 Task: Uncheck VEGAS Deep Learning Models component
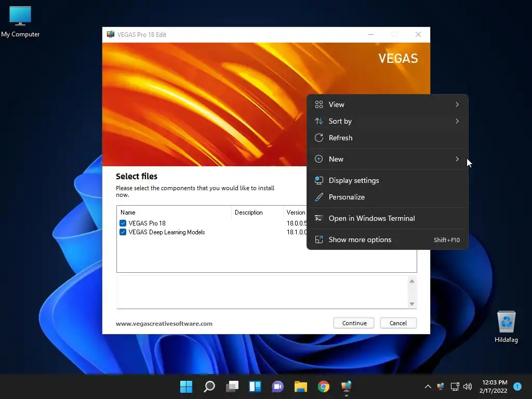[123, 232]
